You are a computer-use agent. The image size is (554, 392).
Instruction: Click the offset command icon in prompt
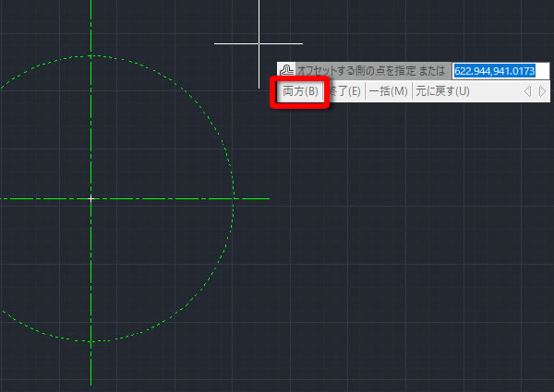click(286, 70)
